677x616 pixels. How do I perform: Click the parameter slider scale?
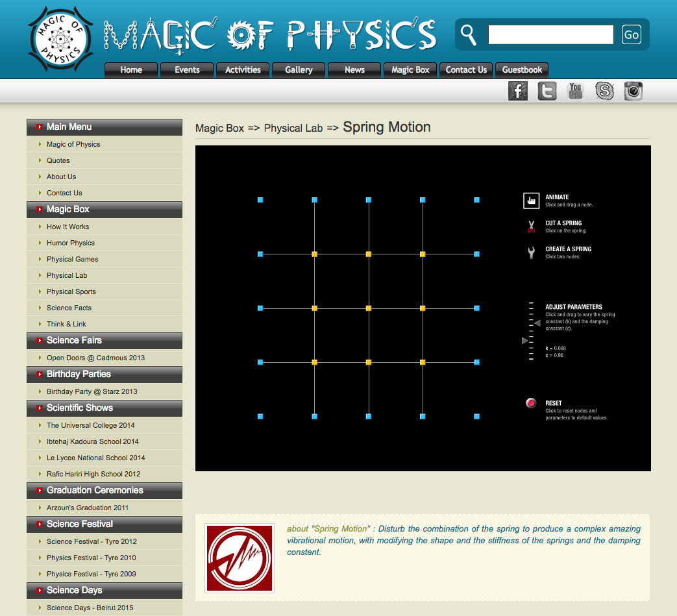click(x=531, y=331)
